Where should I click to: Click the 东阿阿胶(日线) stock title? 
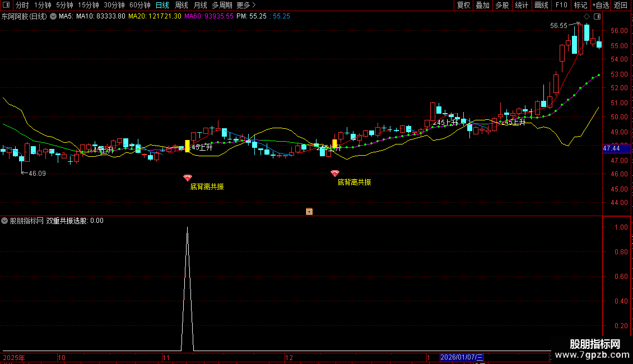24,17
